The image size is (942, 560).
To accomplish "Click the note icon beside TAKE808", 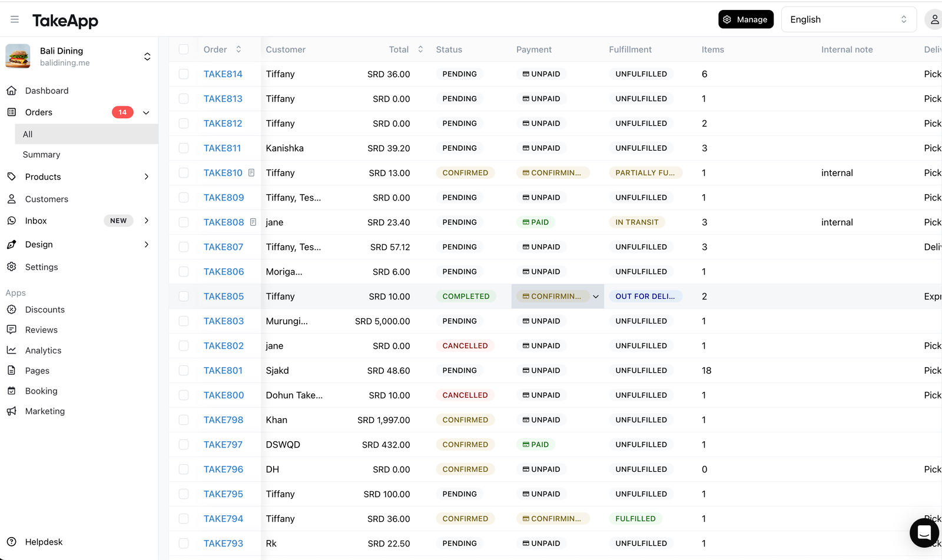I will point(253,222).
